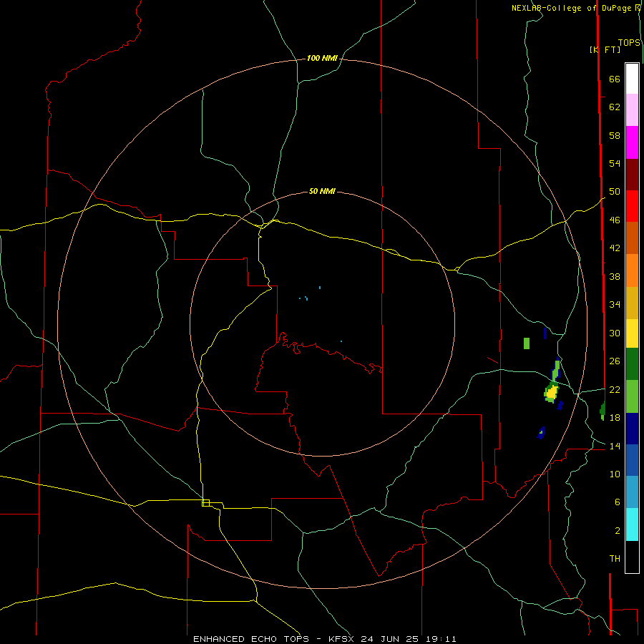Click the bright red legend swatch
644x644 pixels.
(x=632, y=206)
